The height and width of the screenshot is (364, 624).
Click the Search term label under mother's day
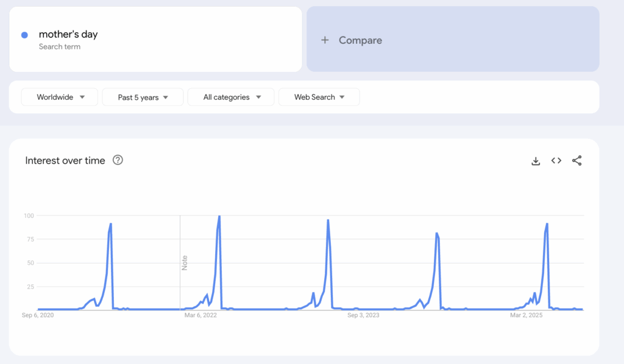tap(60, 47)
